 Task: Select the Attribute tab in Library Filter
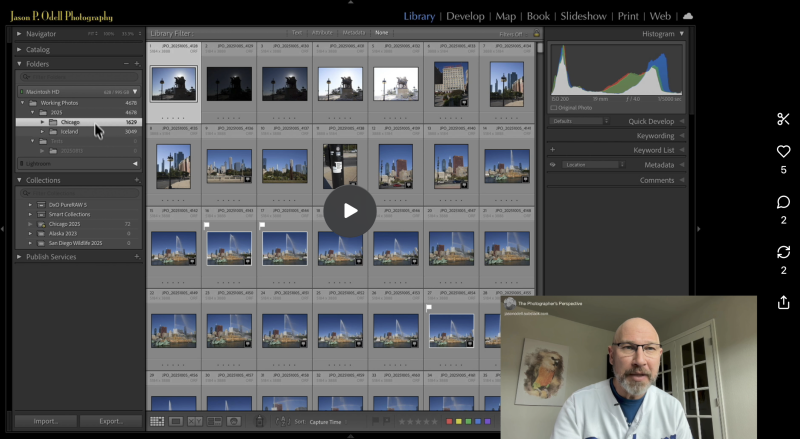click(x=322, y=33)
